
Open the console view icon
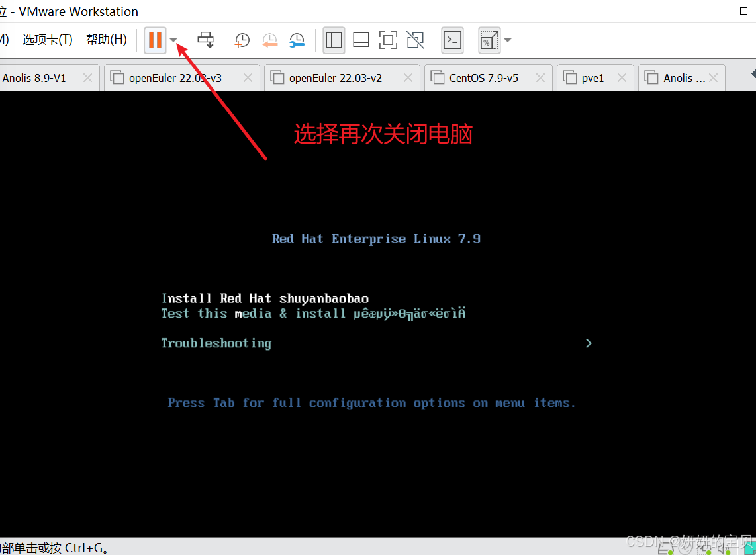[x=452, y=40]
